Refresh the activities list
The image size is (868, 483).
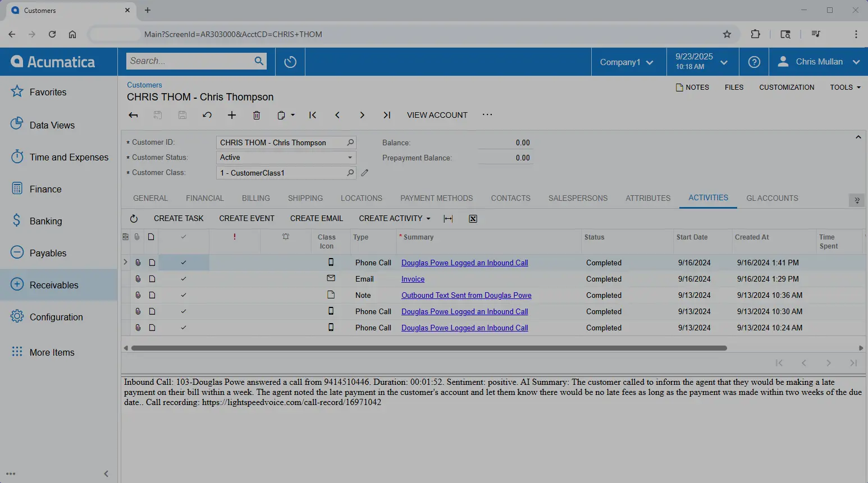tap(134, 218)
